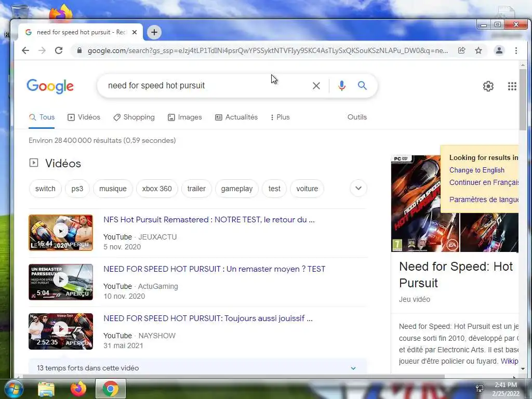Play the ActuGaming video thumbnail (5:04)
Image resolution: width=532 pixels, height=399 pixels.
click(x=61, y=282)
